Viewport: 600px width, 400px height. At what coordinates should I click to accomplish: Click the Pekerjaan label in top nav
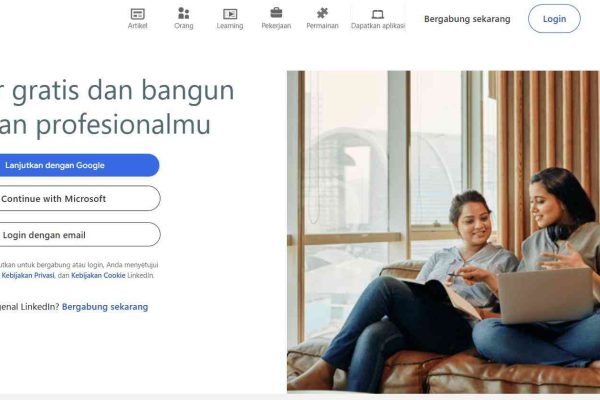[x=276, y=26]
